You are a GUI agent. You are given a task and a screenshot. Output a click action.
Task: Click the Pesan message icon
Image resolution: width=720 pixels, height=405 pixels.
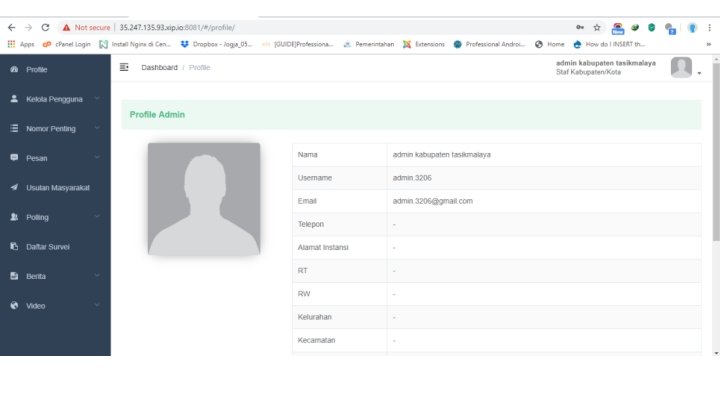pos(14,158)
